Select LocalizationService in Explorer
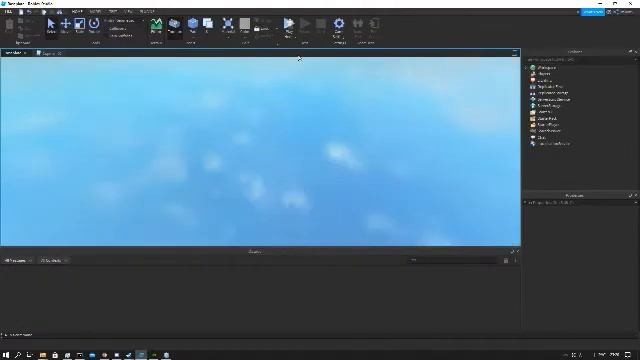 (x=554, y=144)
